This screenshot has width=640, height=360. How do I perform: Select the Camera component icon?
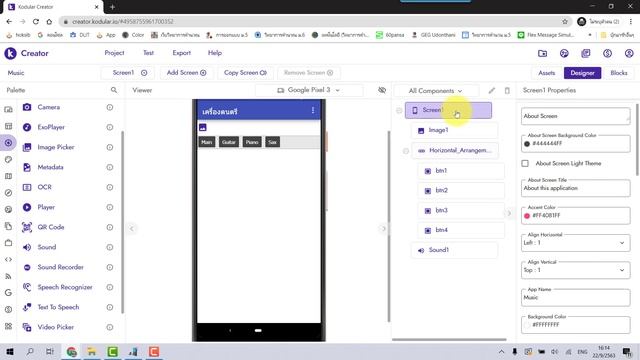27,107
